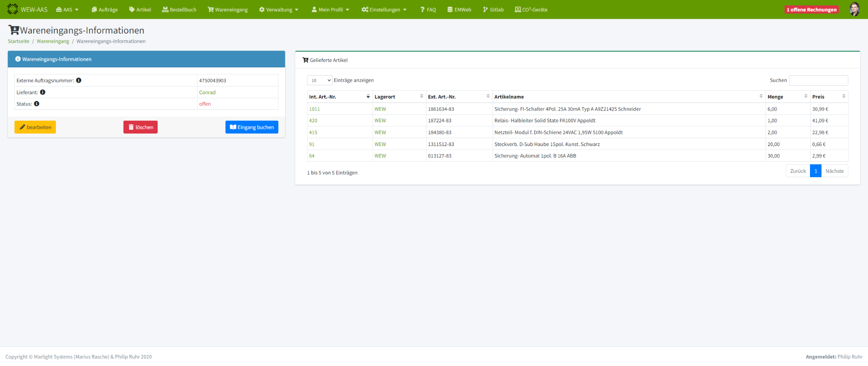Open entries-per-page dropdown showing 10

pos(319,80)
